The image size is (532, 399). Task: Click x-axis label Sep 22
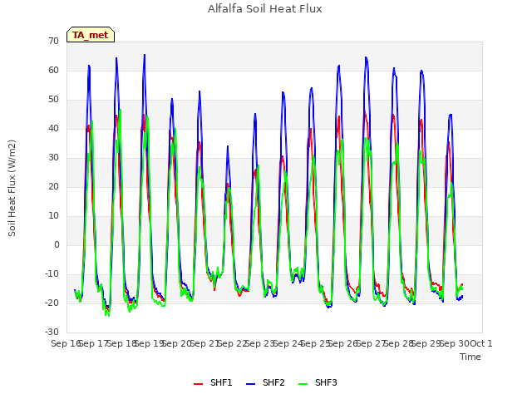tap(233, 343)
